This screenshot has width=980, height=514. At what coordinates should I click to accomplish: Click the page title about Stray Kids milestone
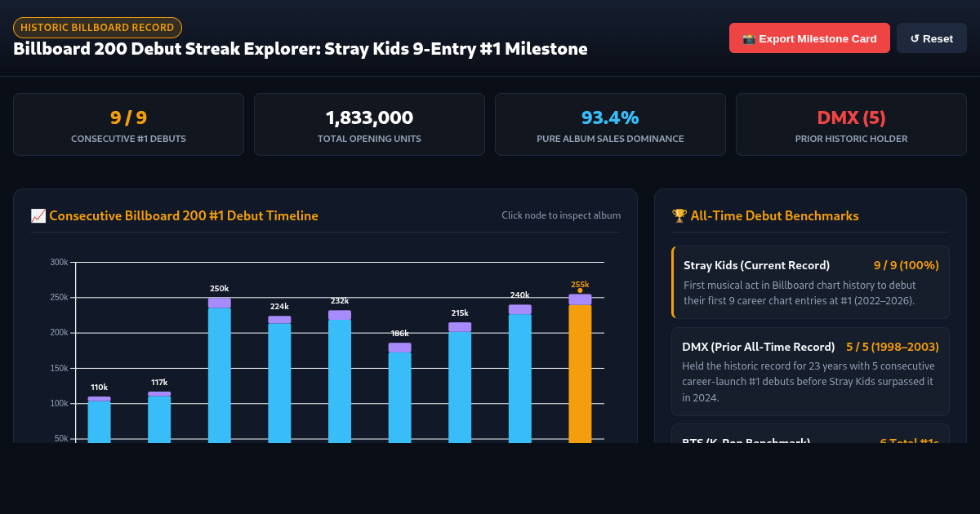pos(301,49)
